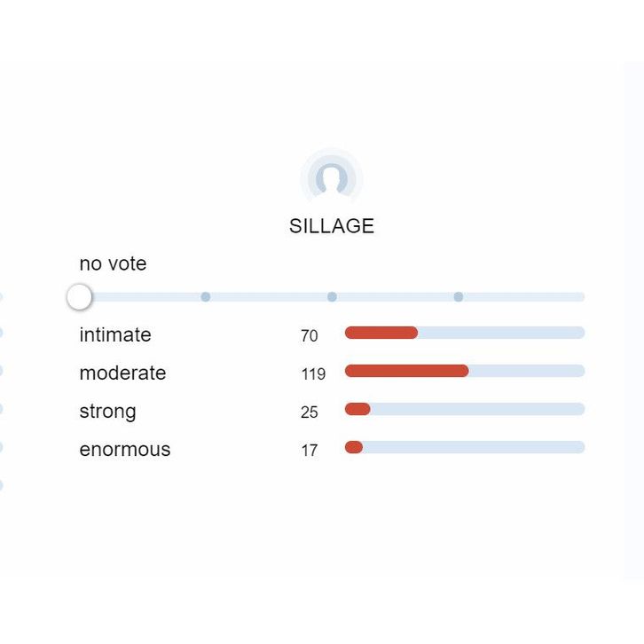Image resolution: width=644 pixels, height=644 pixels.
Task: Click the "enormous" sillage label
Action: click(125, 450)
